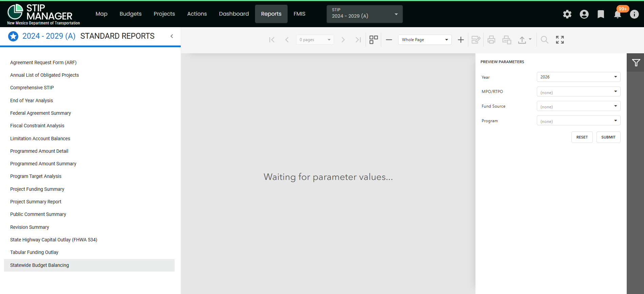Image resolution: width=644 pixels, height=294 pixels.
Task: Open the Map menu
Action: (101, 14)
